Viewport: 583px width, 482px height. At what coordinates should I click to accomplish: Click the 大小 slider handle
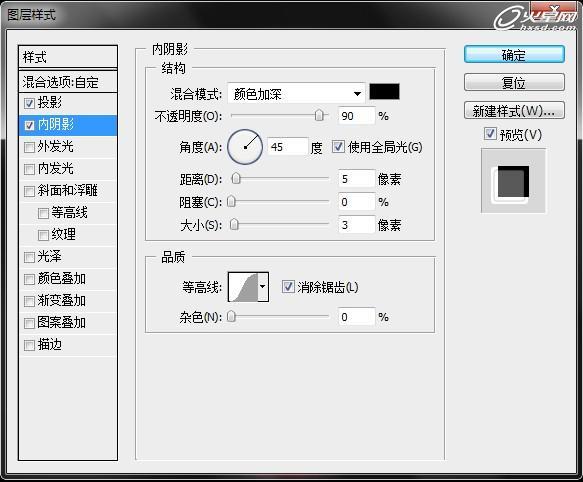(x=234, y=224)
